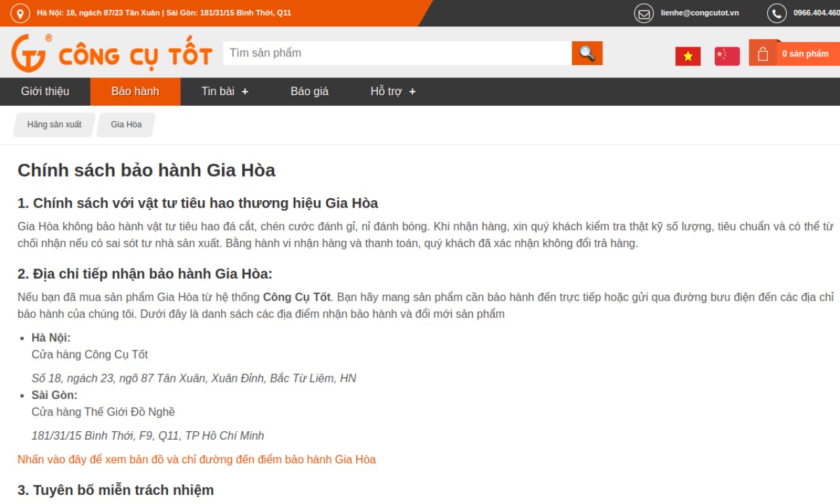Go to Hãng sản xuất breadcrumb

pos(54,125)
